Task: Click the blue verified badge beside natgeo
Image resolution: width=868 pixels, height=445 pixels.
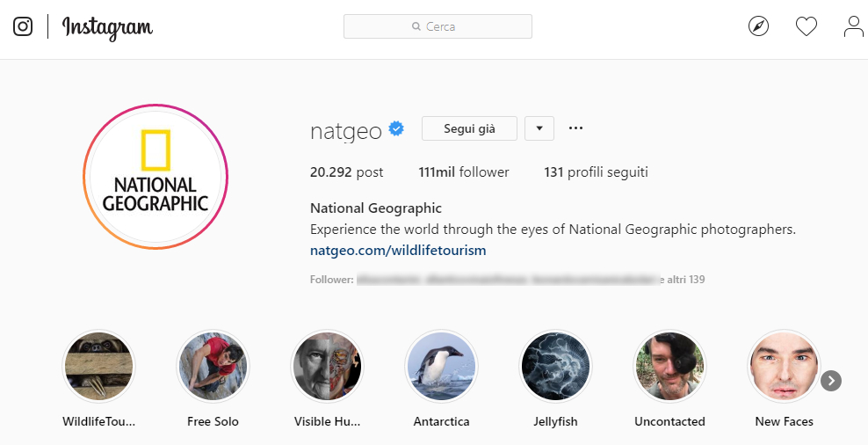Action: coord(396,129)
